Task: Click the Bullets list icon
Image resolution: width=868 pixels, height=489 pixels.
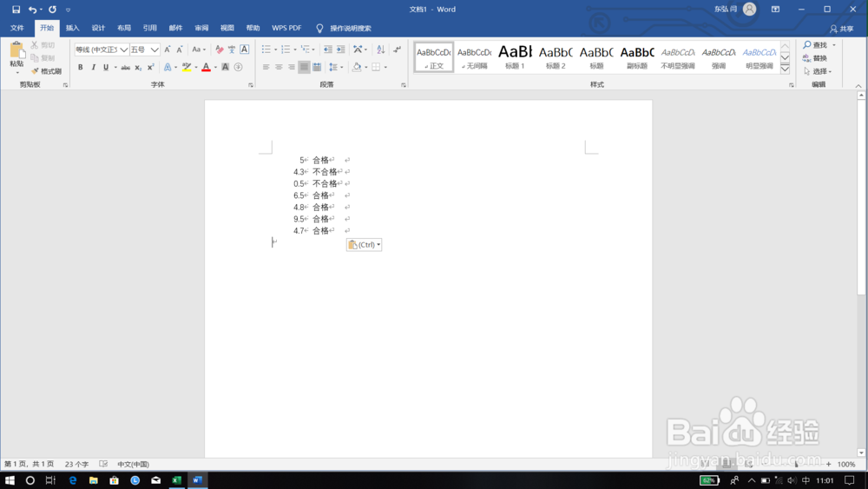Action: 266,50
